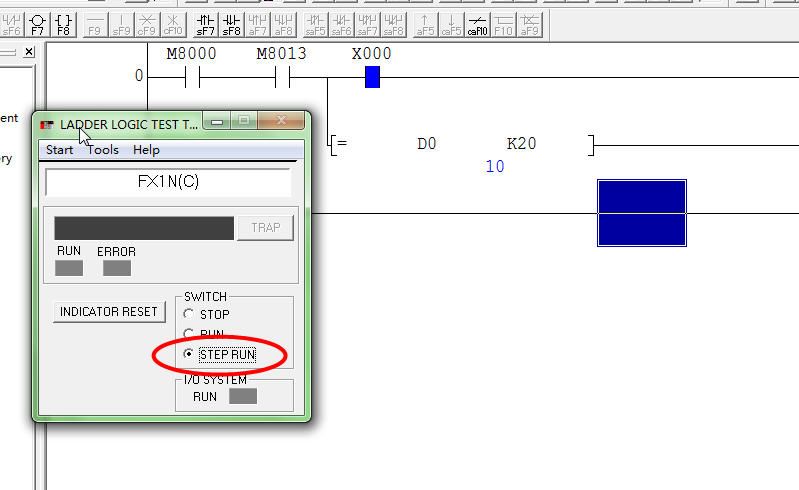Image resolution: width=799 pixels, height=490 pixels.
Task: Select the sF7 rising pulse contact tool
Action: (x=206, y=23)
